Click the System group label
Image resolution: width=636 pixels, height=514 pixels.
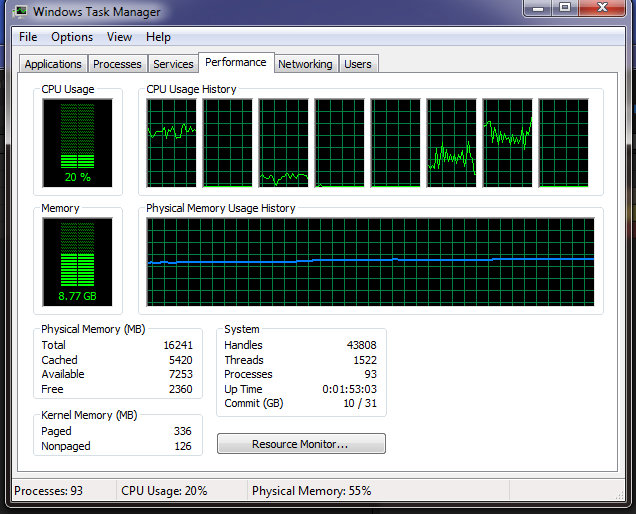(x=242, y=329)
